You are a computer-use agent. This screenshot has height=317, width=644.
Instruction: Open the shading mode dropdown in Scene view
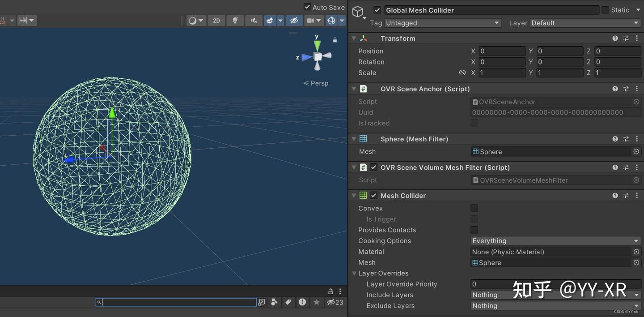pyautogui.click(x=200, y=20)
